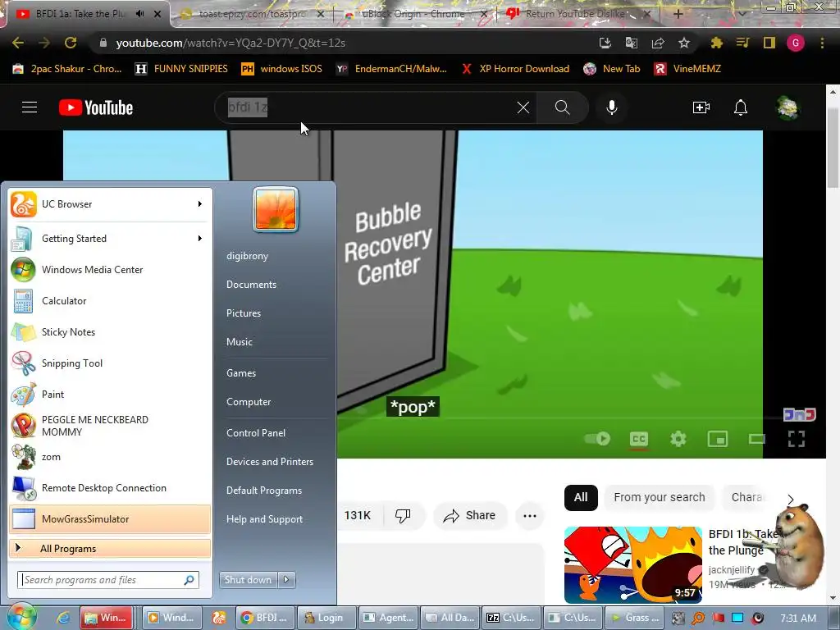Open video settings gear in player
The height and width of the screenshot is (630, 840).
click(x=678, y=440)
